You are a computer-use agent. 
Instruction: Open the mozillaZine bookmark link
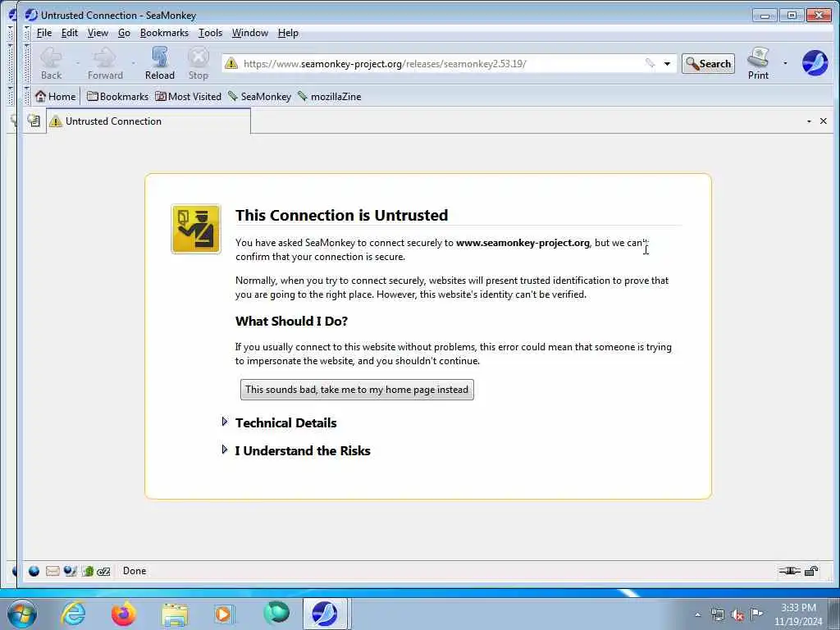click(330, 97)
